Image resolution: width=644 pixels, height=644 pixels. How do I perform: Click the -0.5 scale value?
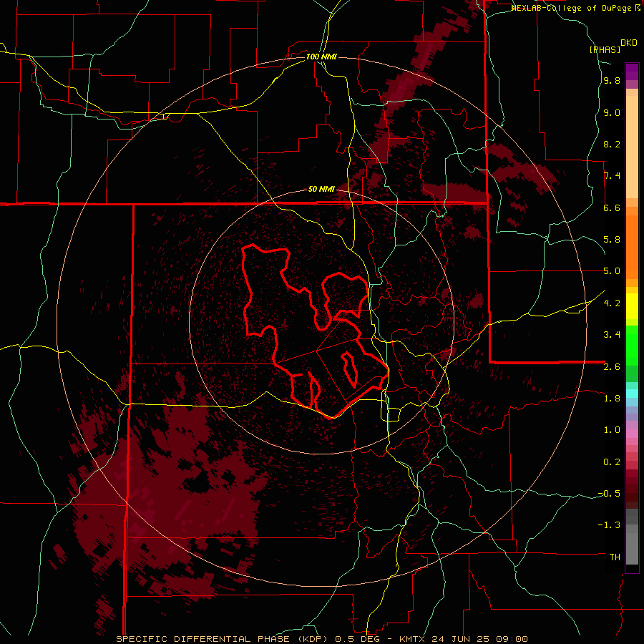click(609, 494)
